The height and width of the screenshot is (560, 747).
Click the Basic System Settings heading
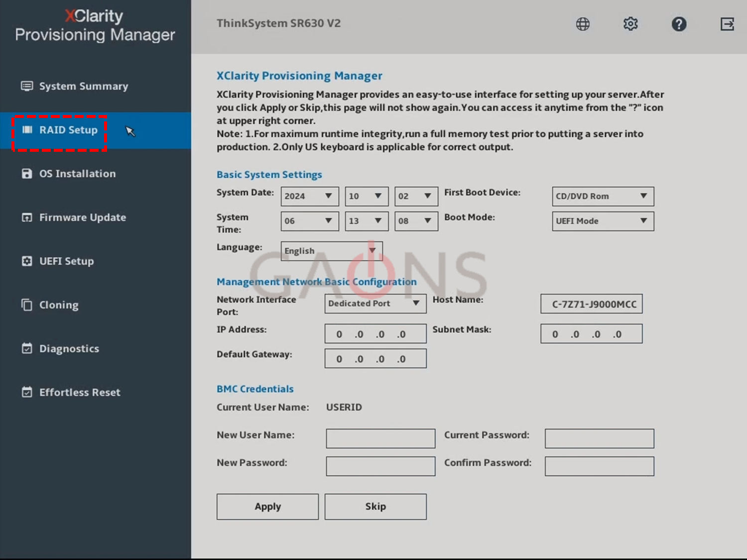pyautogui.click(x=269, y=175)
